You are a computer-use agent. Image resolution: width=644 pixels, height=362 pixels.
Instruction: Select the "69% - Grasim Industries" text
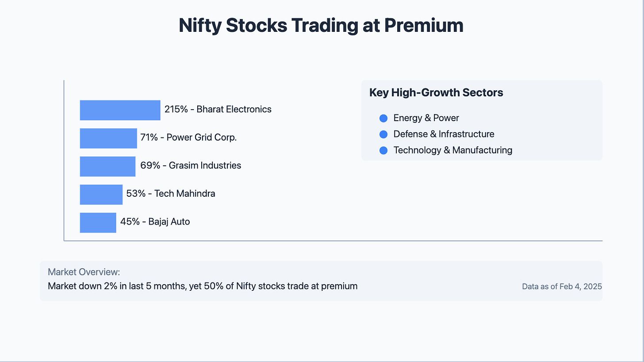pyautogui.click(x=191, y=165)
